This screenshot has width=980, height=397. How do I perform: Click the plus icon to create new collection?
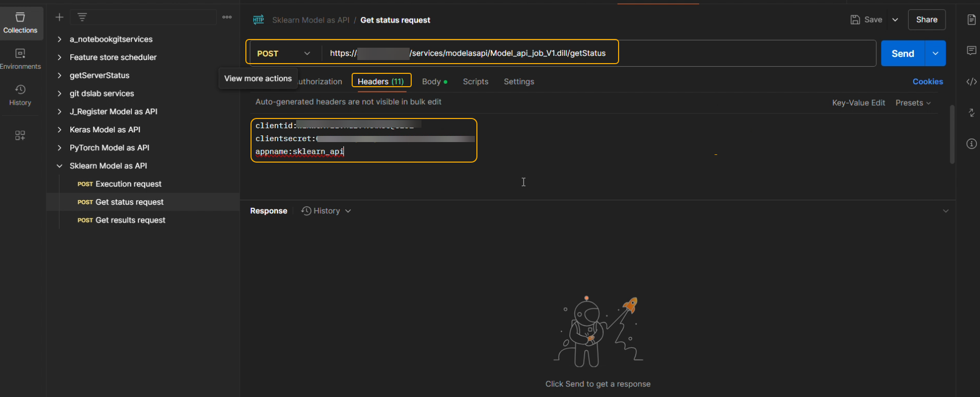[x=60, y=17]
